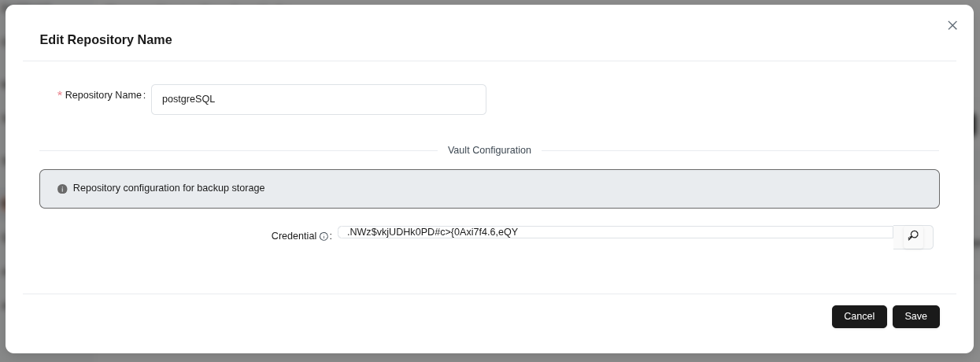Click empty right side of the info banner
Screen dimensions: 980x362
point(630,189)
